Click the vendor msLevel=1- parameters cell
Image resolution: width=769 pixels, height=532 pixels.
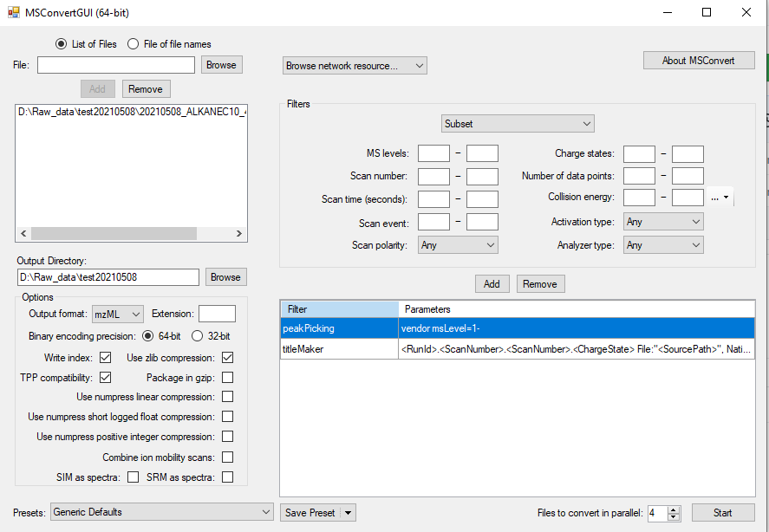(577, 328)
